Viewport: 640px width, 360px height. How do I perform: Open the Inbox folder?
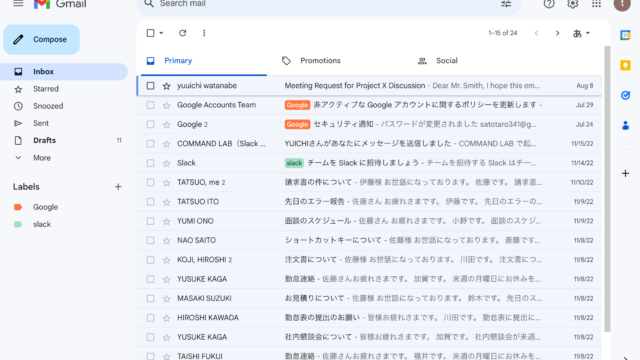(64, 71)
